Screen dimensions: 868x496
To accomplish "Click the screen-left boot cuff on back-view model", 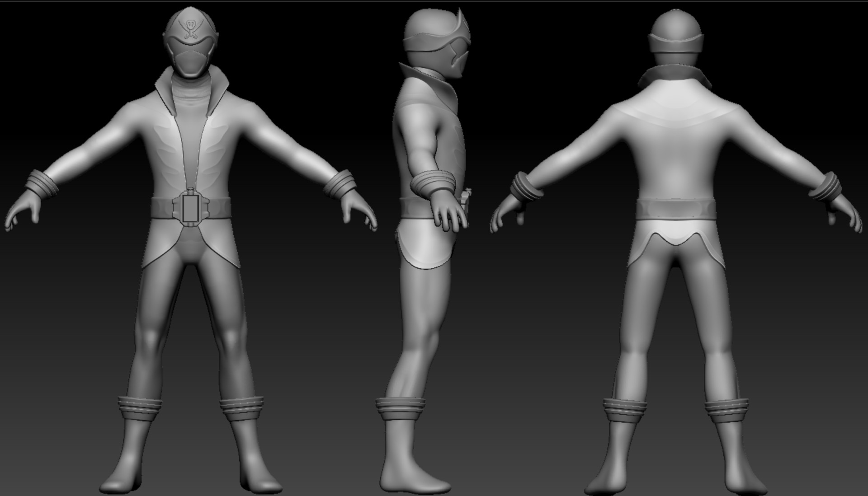I will pos(625,409).
